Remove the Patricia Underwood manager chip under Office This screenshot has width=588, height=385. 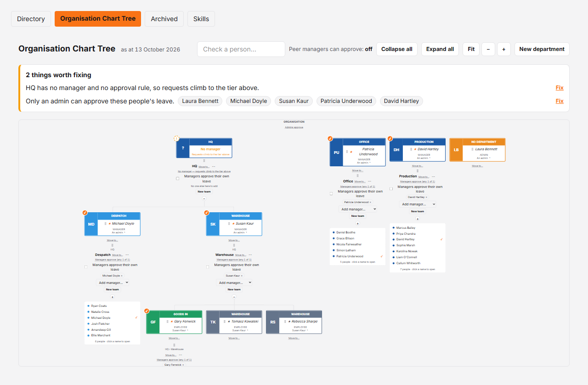(x=371, y=202)
